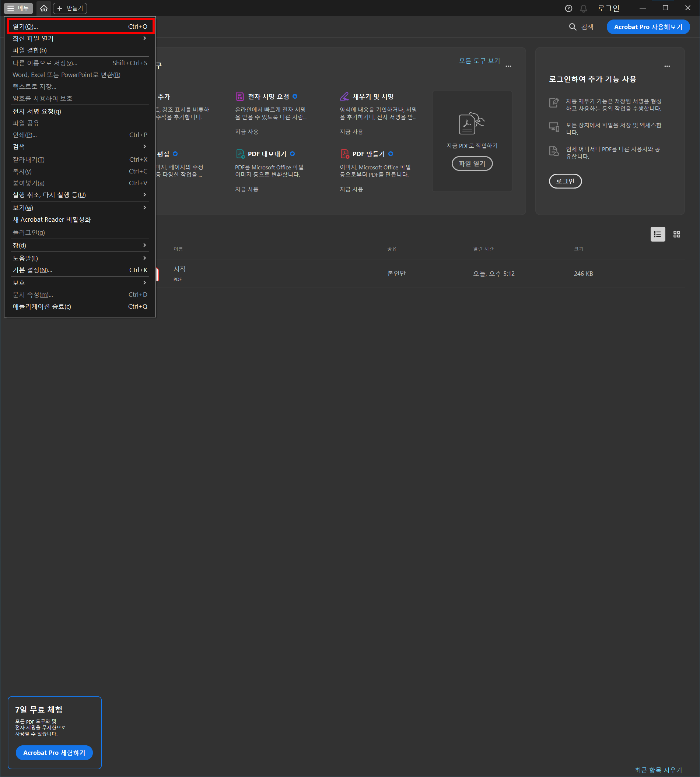Viewport: 700px width, 777px height.
Task: Expand 최신 파일 열기 submenu
Action: (80, 38)
